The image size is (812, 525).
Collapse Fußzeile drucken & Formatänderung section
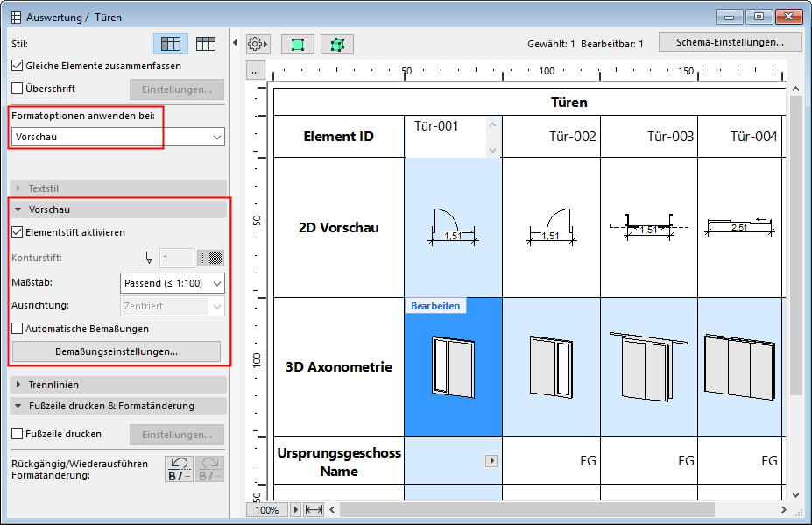118,406
